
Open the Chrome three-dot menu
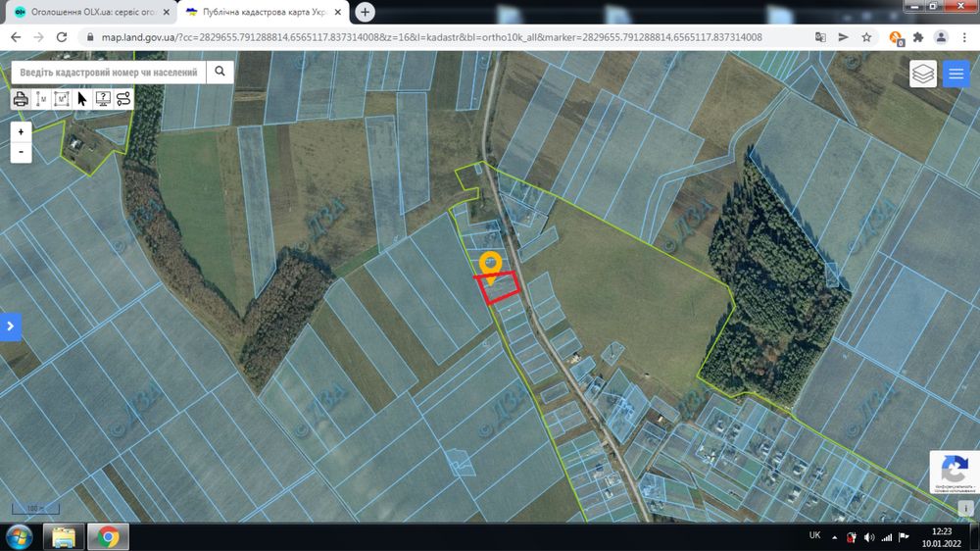964,37
